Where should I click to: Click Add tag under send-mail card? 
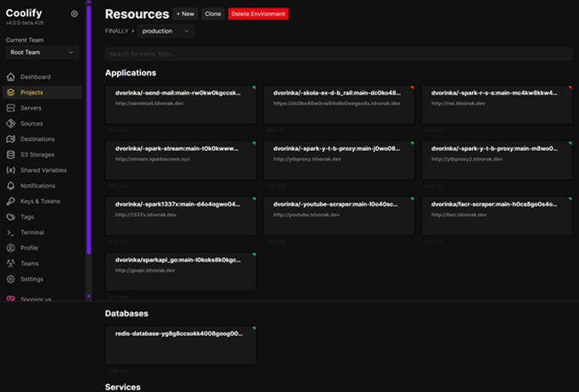(118, 130)
